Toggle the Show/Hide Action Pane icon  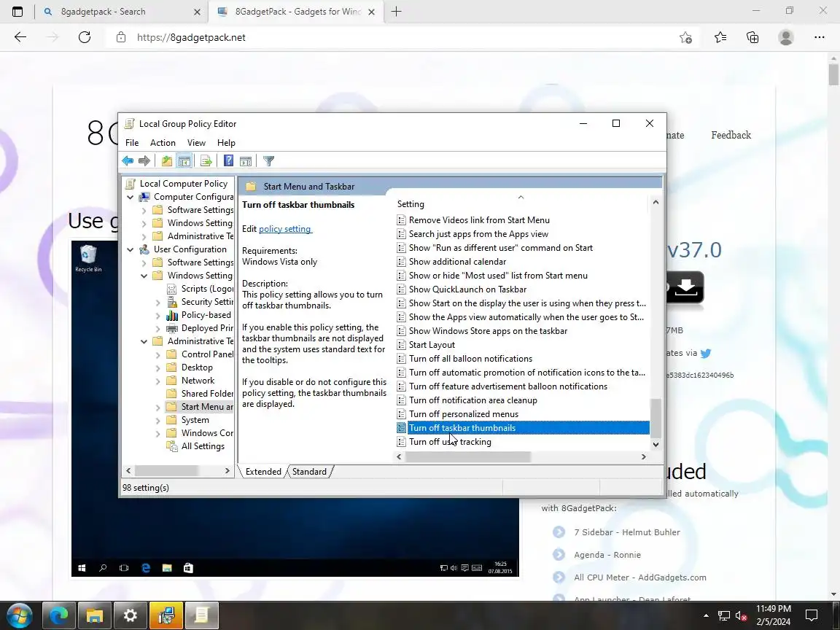[246, 160]
